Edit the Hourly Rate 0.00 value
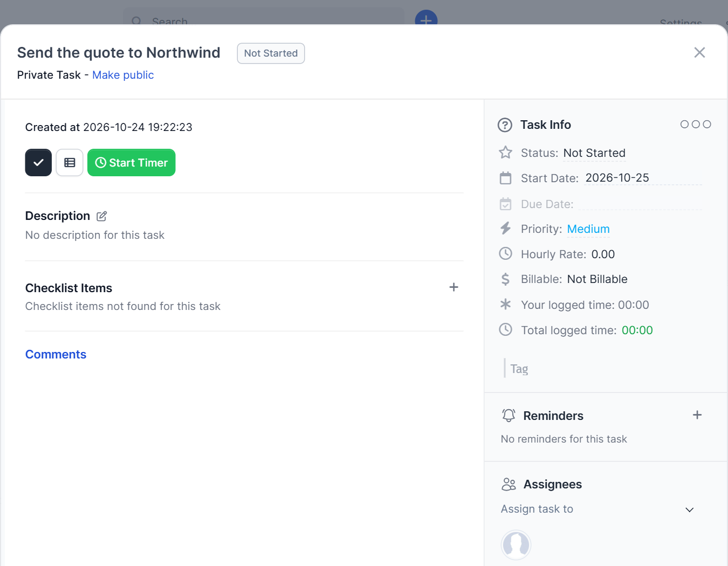Image resolution: width=728 pixels, height=566 pixels. (x=603, y=254)
